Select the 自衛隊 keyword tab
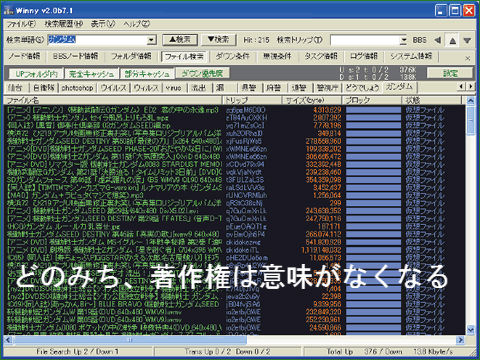The height and width of the screenshot is (360, 480). pos(44,88)
